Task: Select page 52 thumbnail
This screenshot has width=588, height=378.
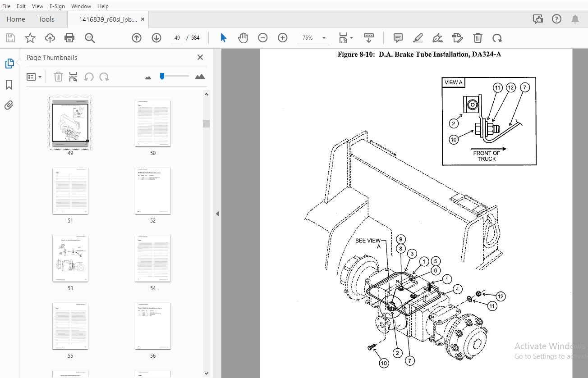Action: click(x=153, y=191)
